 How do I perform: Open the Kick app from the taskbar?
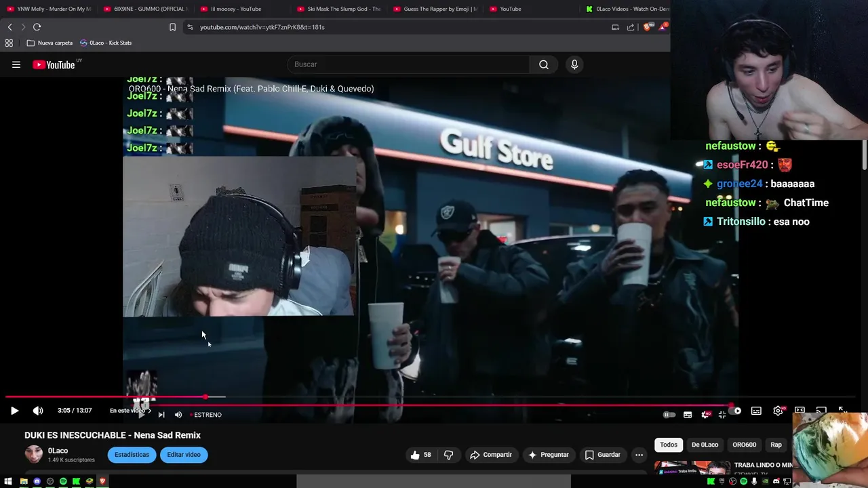(x=77, y=481)
